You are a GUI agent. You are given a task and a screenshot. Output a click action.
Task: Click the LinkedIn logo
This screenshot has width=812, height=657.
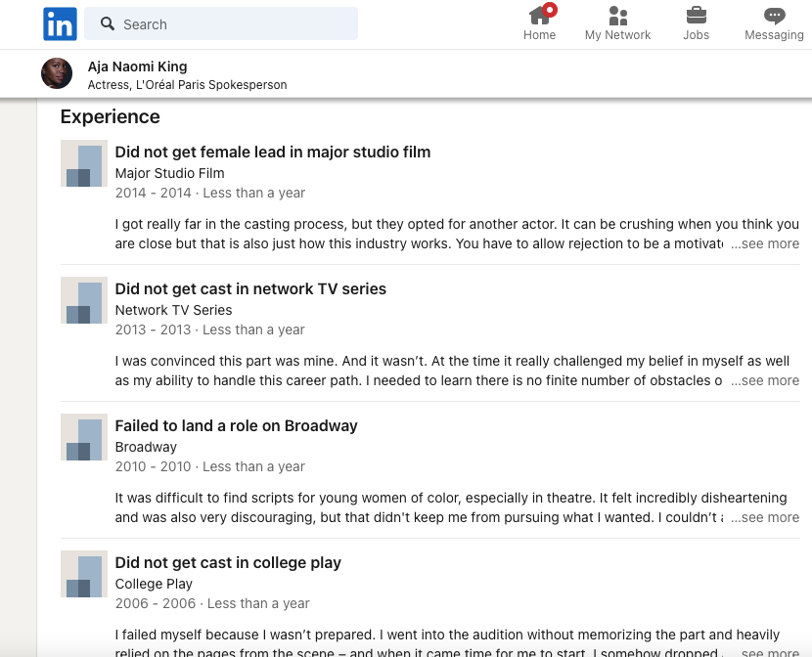click(60, 24)
